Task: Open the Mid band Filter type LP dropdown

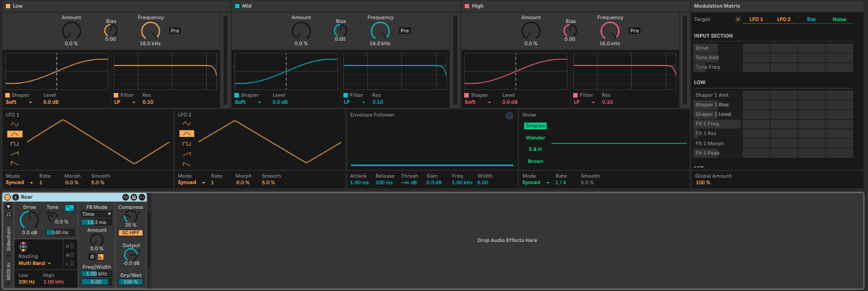Action: (x=355, y=102)
